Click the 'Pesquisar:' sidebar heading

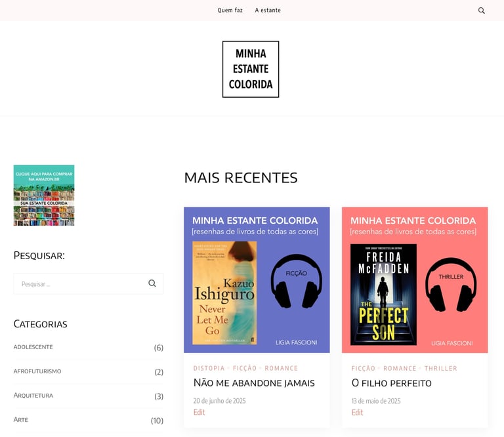pyautogui.click(x=39, y=255)
